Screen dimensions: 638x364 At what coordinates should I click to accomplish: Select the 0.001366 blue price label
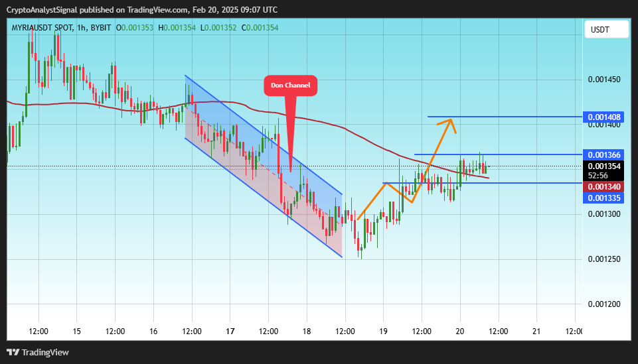(603, 154)
